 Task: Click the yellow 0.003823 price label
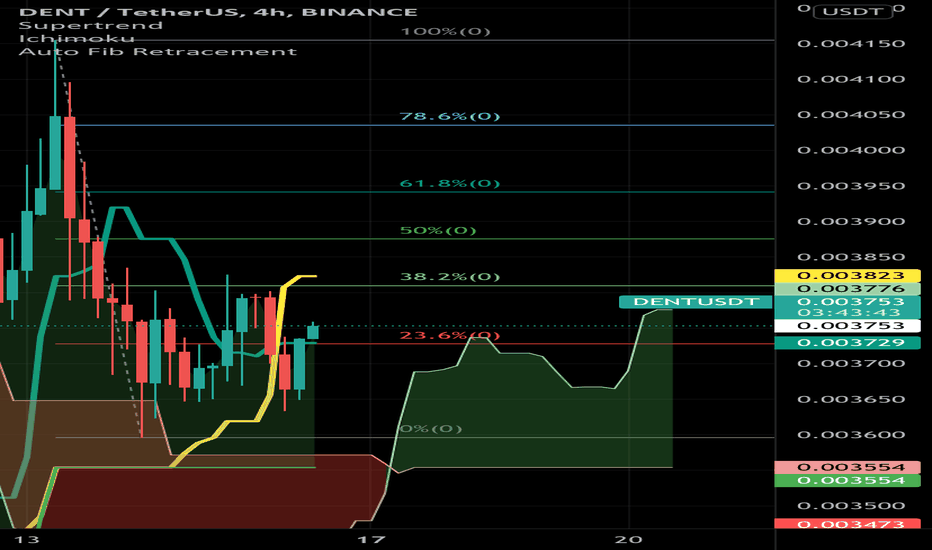point(848,275)
